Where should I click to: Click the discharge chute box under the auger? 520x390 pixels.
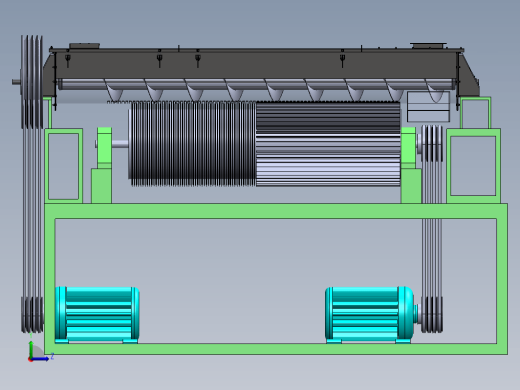[429, 107]
